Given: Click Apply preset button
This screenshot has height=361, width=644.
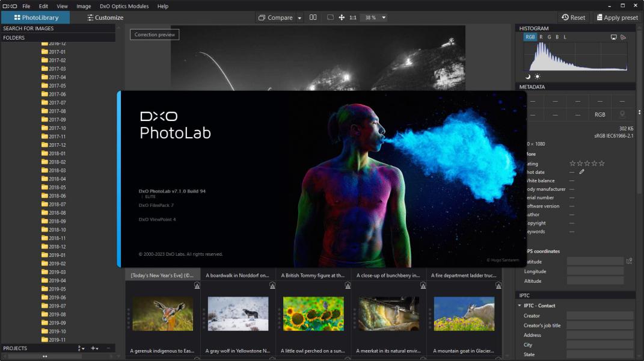Looking at the screenshot, I should click(x=618, y=17).
